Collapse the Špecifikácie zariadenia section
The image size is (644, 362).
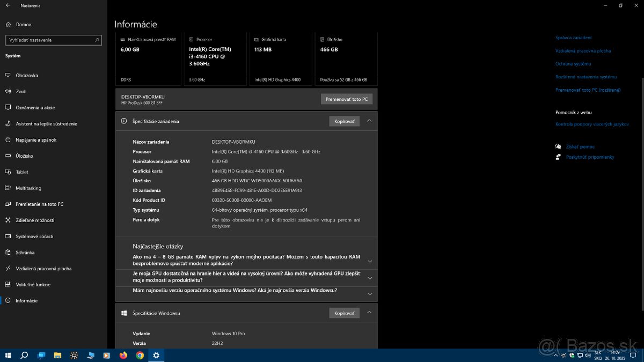click(369, 121)
